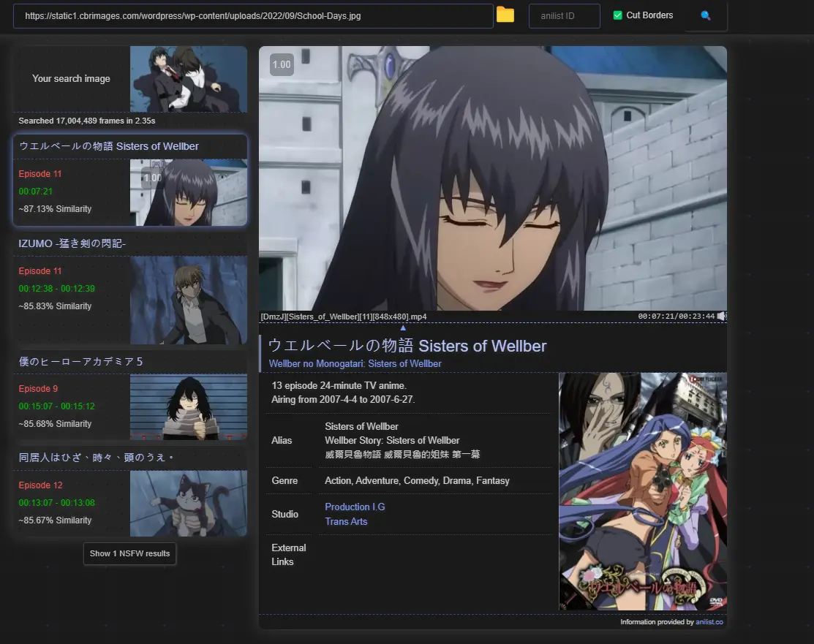Open the Production I.G studio link
This screenshot has height=644, width=814.
pos(355,507)
